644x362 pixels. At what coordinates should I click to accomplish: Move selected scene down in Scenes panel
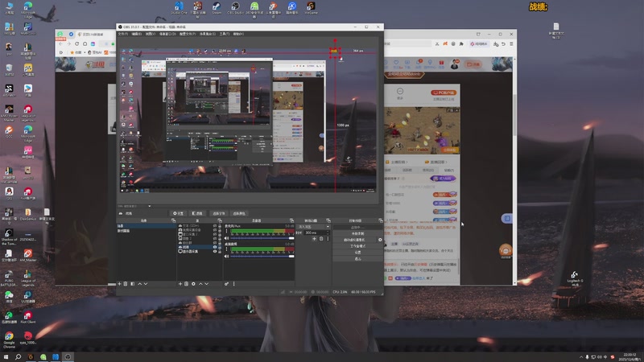[146, 284]
